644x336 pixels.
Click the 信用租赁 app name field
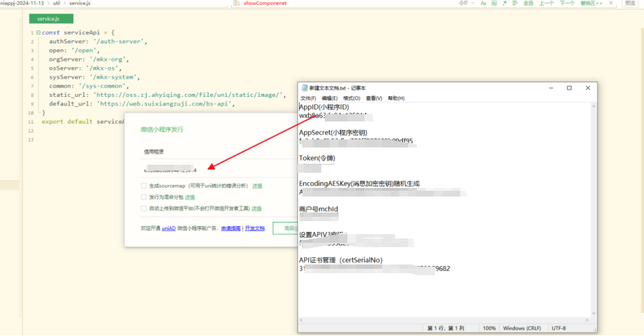(x=219, y=152)
